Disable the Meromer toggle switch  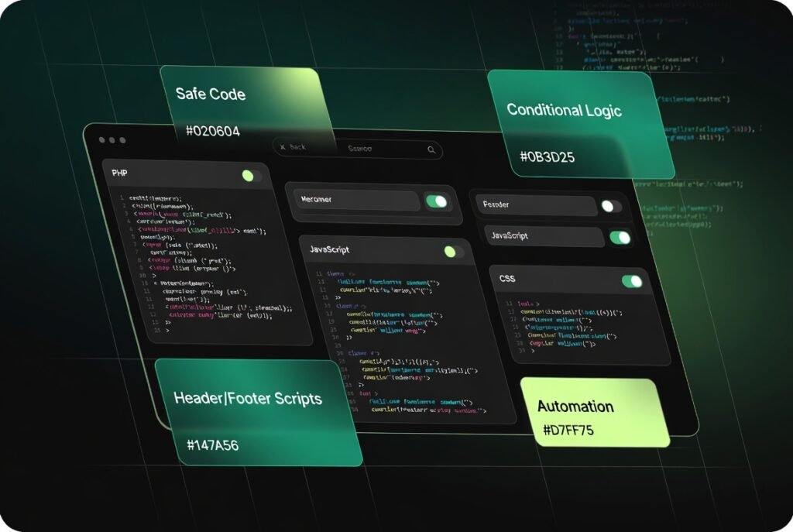[437, 202]
